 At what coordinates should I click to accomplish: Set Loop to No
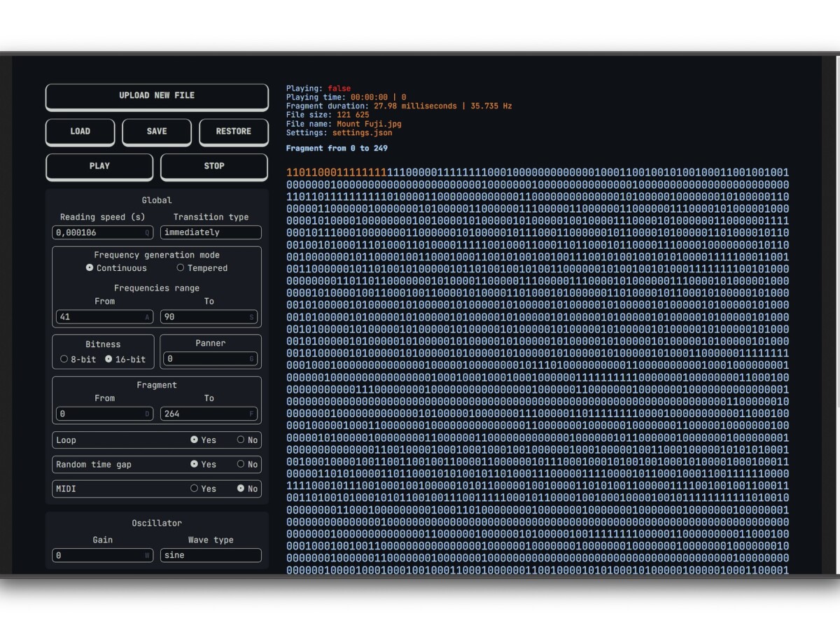coord(241,440)
